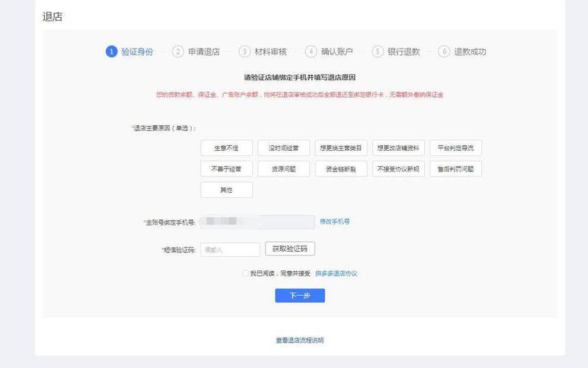588x368 pixels.
Task: Click the 银行退款 step label
Action: tap(404, 52)
